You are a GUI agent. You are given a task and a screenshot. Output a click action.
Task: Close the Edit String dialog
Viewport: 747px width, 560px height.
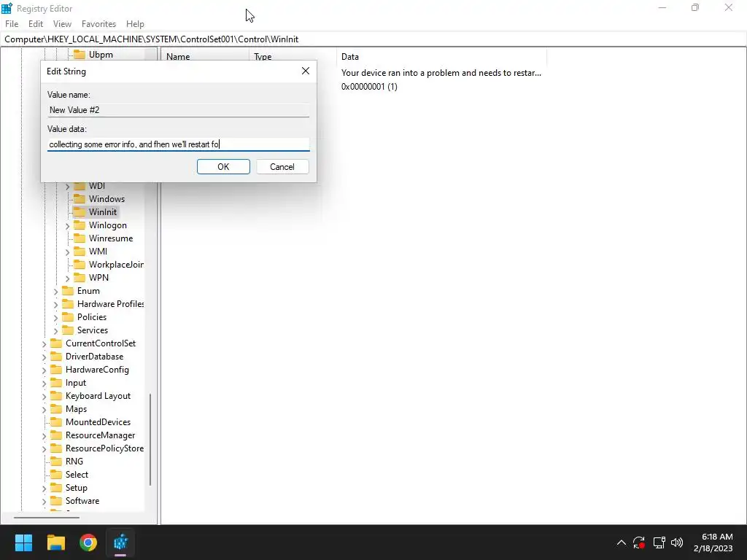pos(306,71)
